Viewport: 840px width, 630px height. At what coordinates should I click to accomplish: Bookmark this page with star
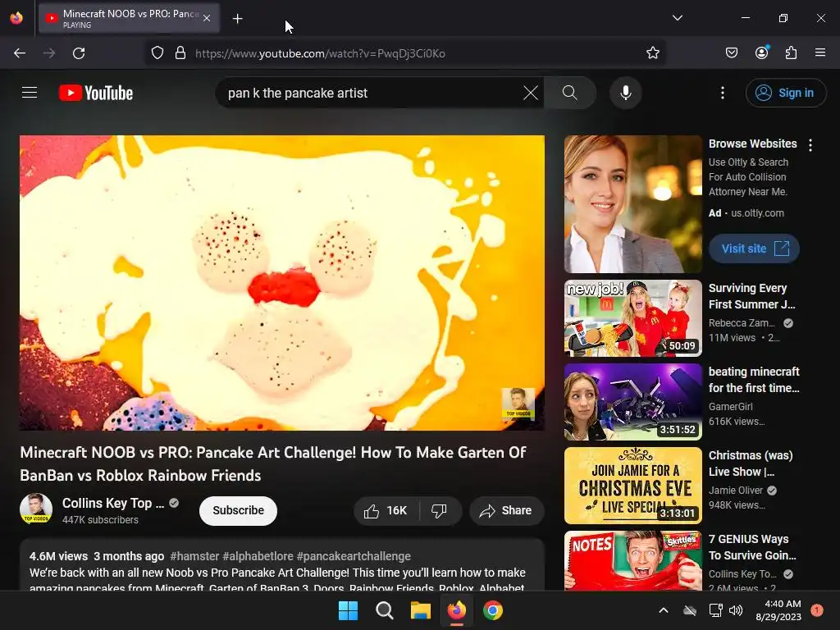[x=652, y=53]
